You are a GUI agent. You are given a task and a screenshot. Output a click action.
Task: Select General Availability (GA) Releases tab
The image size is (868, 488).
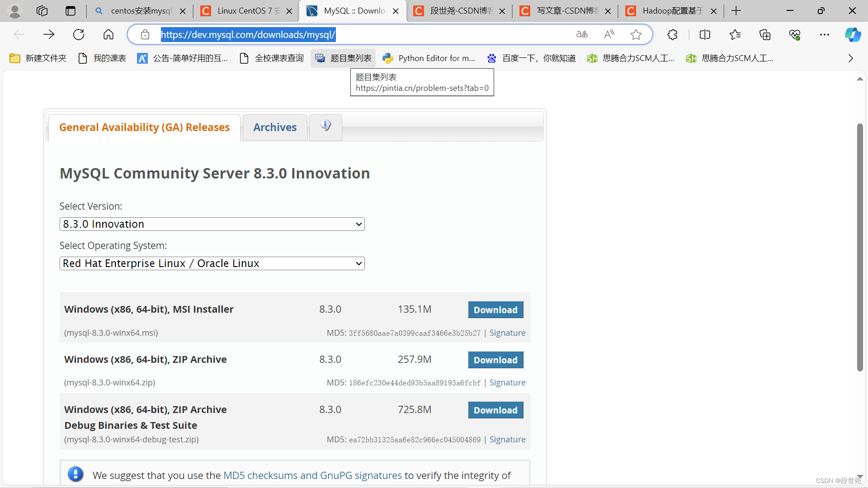144,127
